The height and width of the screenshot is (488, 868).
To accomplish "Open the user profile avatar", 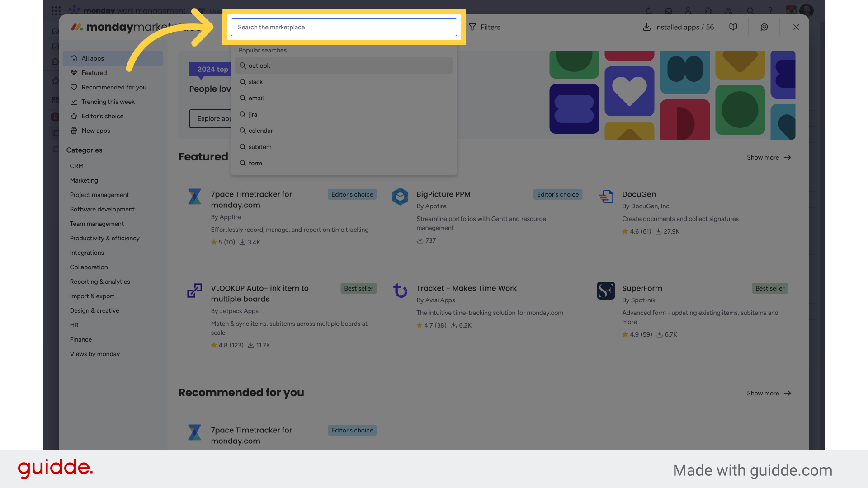I will tap(807, 10).
